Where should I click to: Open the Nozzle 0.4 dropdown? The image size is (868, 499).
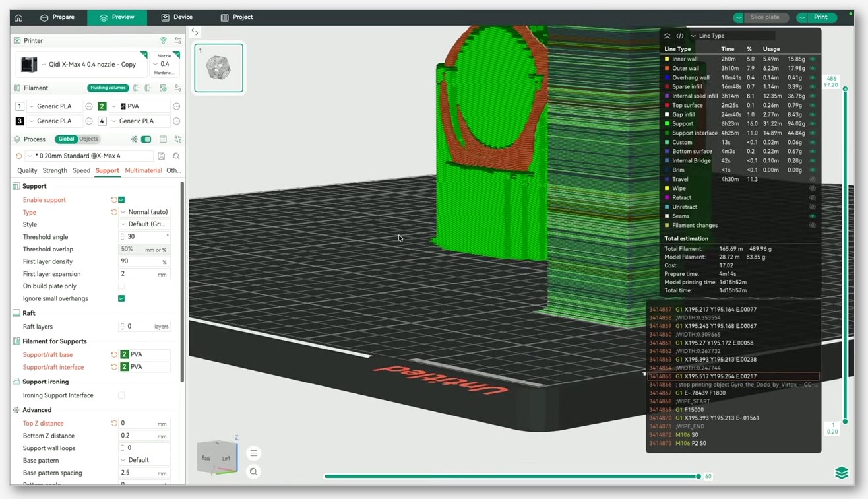[165, 64]
